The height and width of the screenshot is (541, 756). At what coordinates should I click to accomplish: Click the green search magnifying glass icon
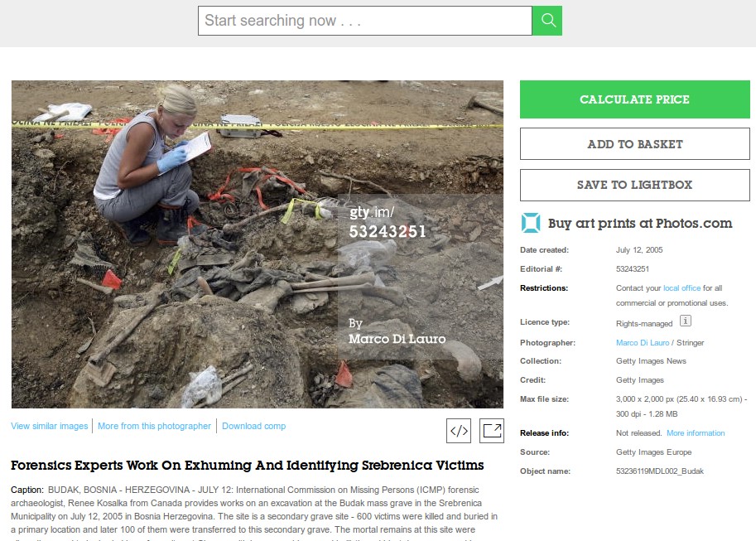(547, 20)
